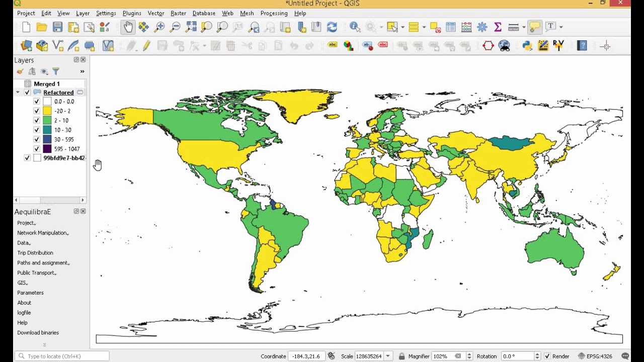
Task: Click the dark purple 595 - 1047 swatch
Action: [47, 149]
